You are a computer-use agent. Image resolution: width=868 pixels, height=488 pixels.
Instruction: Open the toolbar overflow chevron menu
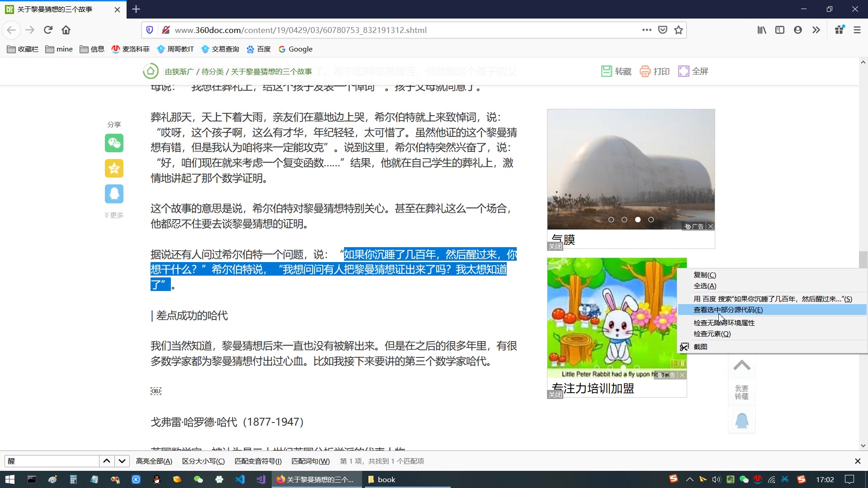coord(816,30)
